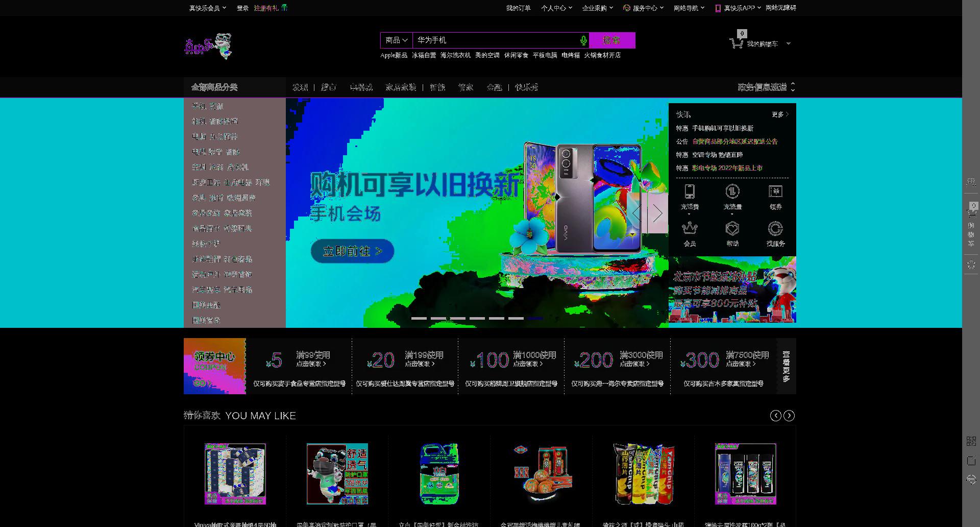Claim the ¥300 满7500使用 coupon
This screenshot has width=980, height=527.
pos(723,366)
